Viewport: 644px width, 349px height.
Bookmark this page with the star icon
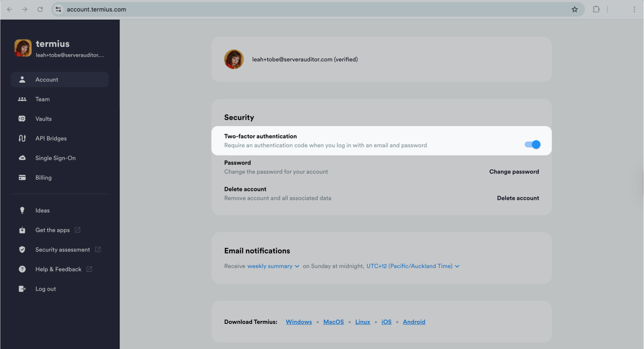click(575, 9)
